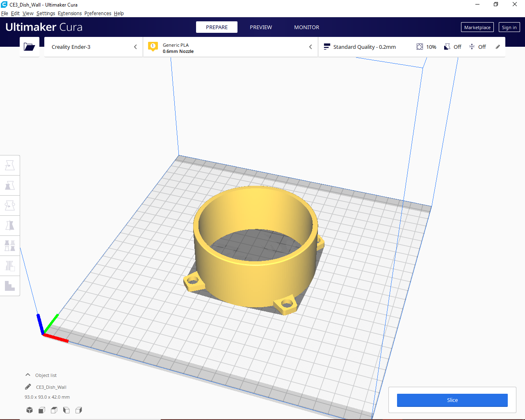This screenshot has width=525, height=420.
Task: Open the Standard Quality - 0.2mm profile panel
Action: tap(365, 47)
